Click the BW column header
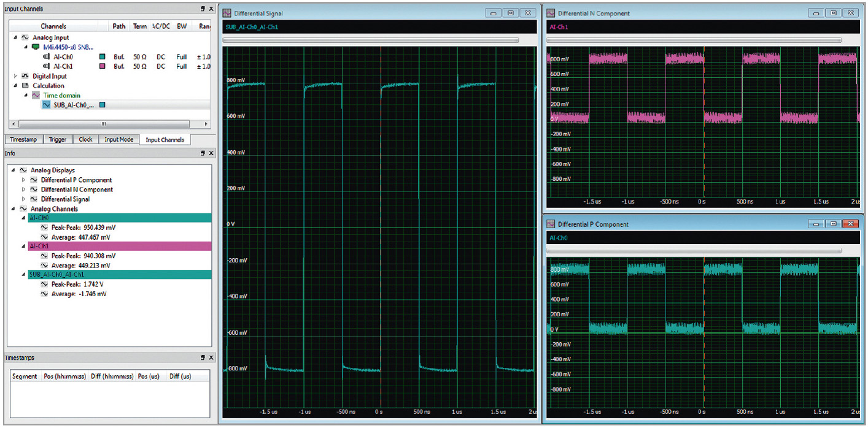 182,26
